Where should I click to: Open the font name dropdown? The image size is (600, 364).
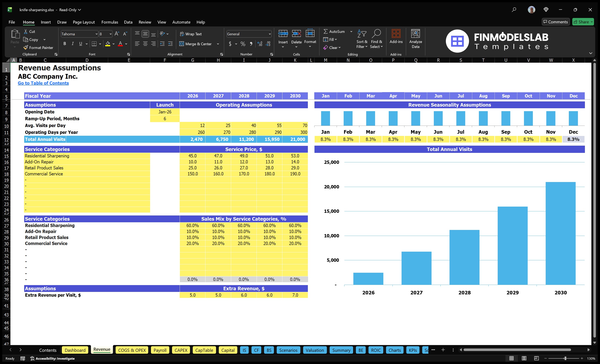click(x=97, y=34)
